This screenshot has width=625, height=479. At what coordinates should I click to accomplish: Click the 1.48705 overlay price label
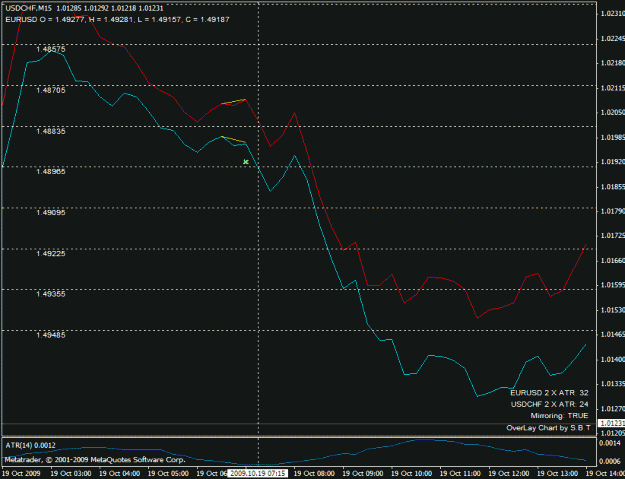51,90
